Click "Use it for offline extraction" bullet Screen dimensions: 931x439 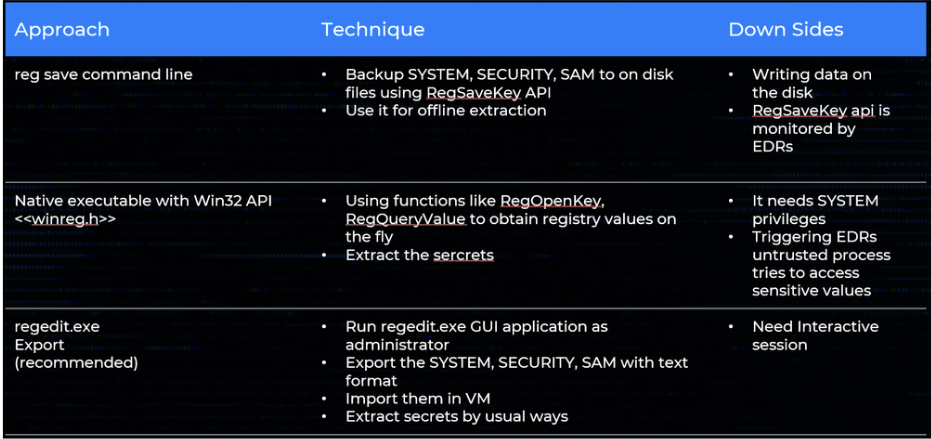click(445, 110)
